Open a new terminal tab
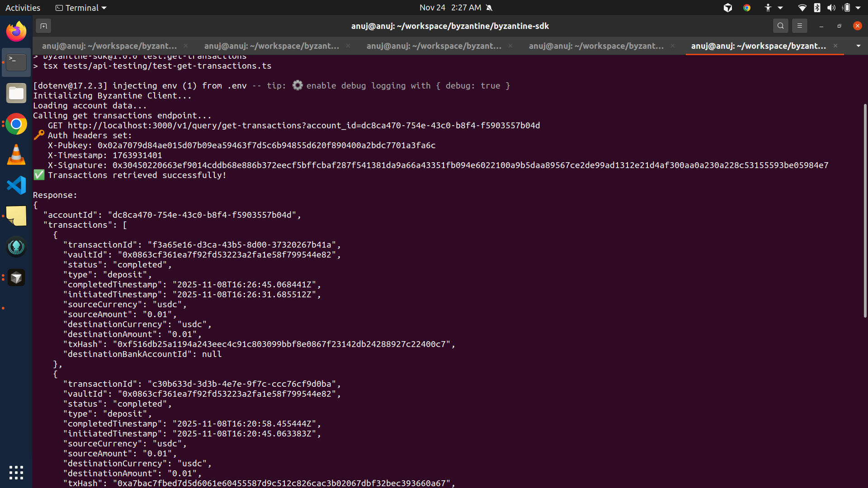The width and height of the screenshot is (868, 488). pos(43,26)
